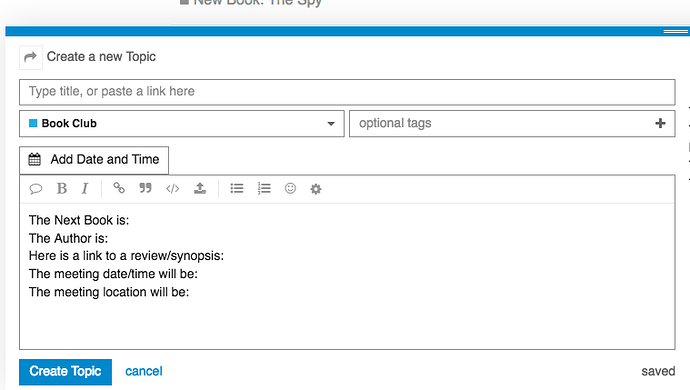Click the 'Create a new Topic' heading text
Image resolution: width=690 pixels, height=390 pixels.
click(101, 57)
